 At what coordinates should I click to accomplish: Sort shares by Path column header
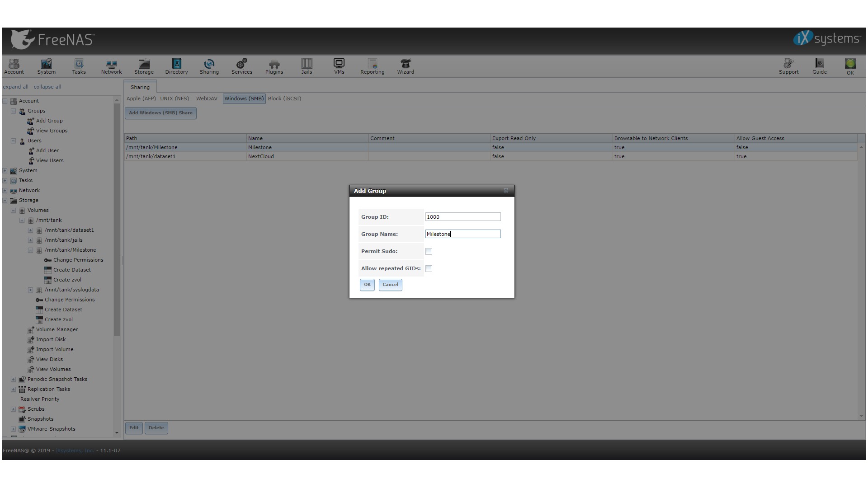point(185,138)
